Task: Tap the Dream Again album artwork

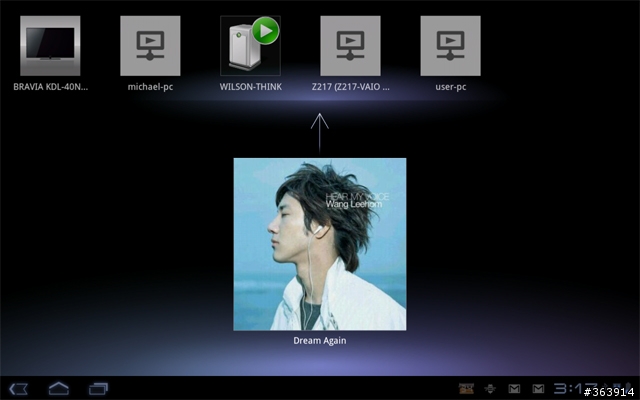Action: click(x=320, y=244)
